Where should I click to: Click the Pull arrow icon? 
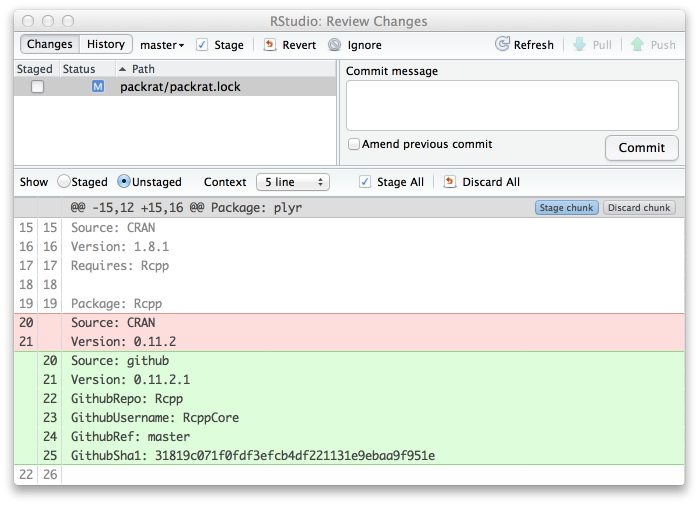pos(578,45)
